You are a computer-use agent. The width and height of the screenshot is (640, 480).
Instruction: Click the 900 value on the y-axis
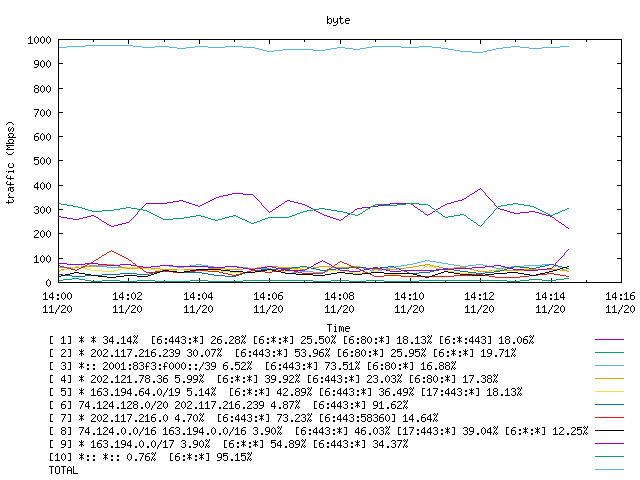tap(42, 64)
